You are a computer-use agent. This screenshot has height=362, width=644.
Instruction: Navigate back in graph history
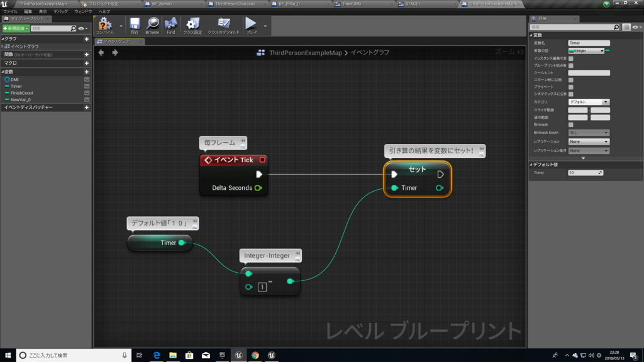[101, 53]
